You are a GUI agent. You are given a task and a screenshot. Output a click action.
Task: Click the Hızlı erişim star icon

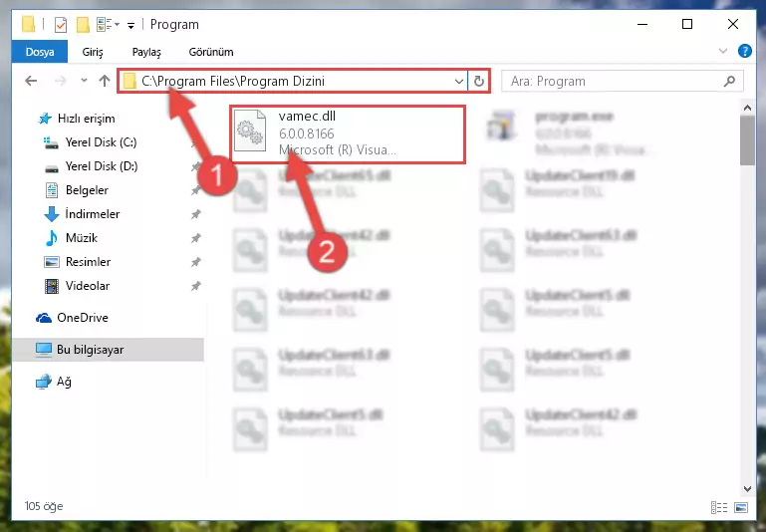45,119
